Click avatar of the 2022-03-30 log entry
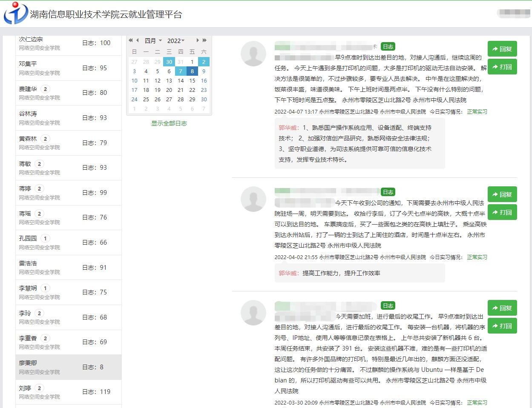The height and width of the screenshot is (408, 532). tap(253, 313)
